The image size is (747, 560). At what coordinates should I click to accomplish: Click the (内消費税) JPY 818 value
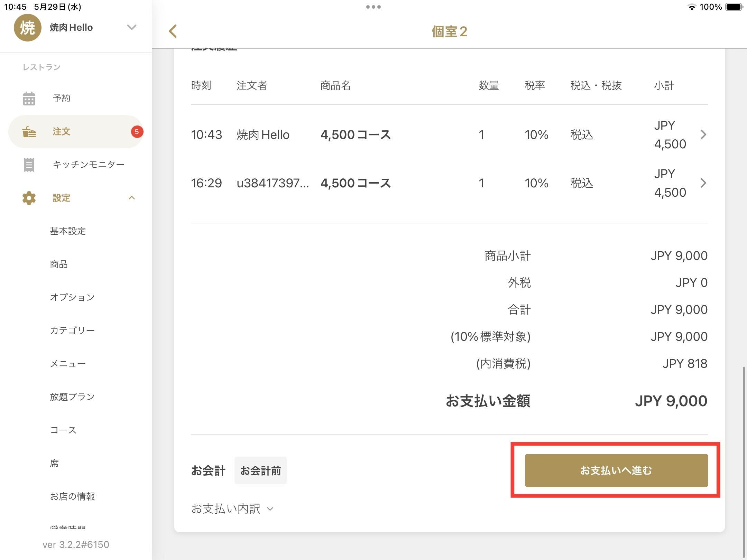point(685,364)
